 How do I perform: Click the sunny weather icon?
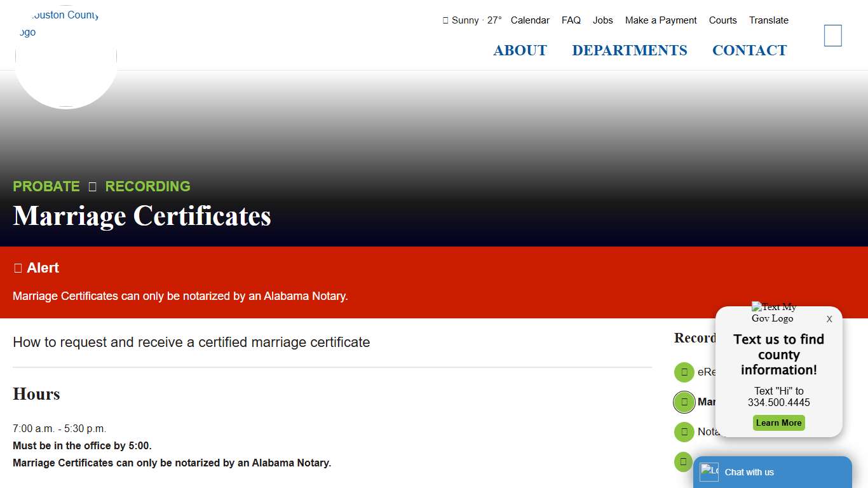tap(444, 20)
